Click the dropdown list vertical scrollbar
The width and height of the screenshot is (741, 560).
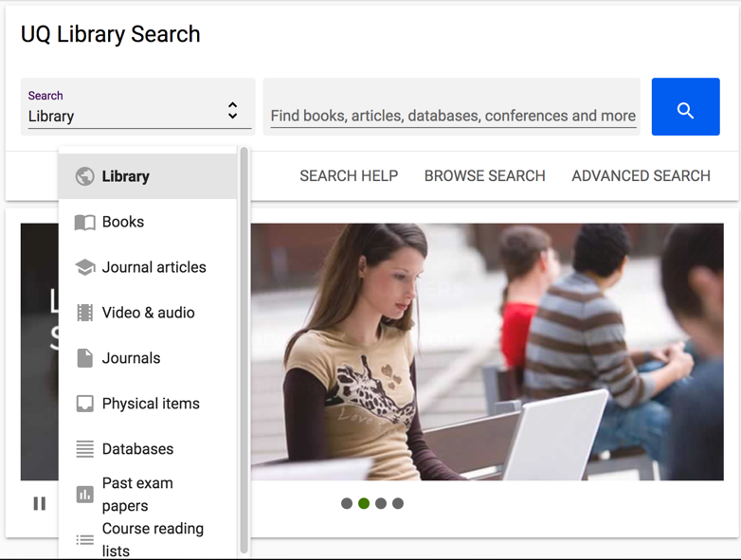(244, 351)
